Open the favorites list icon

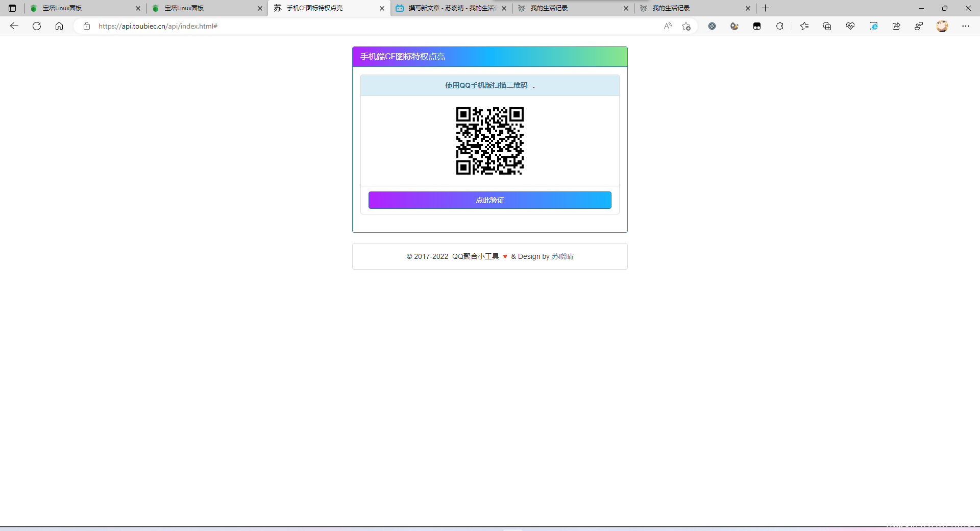pos(804,26)
